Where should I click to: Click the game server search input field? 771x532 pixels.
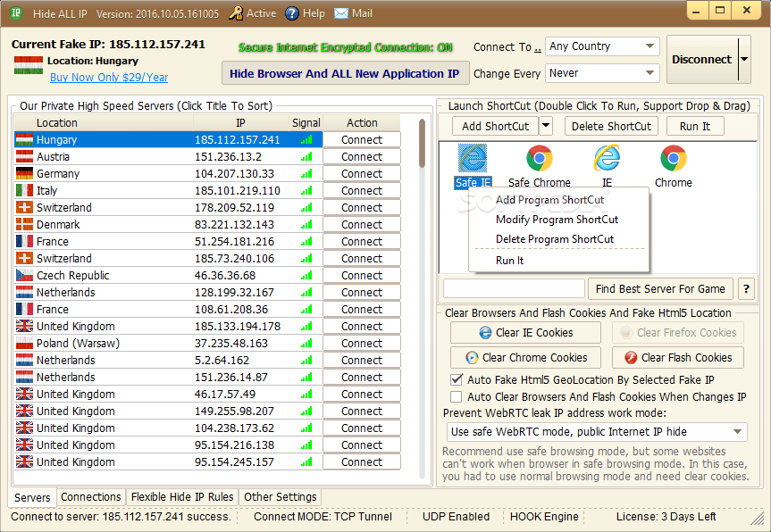click(x=514, y=288)
